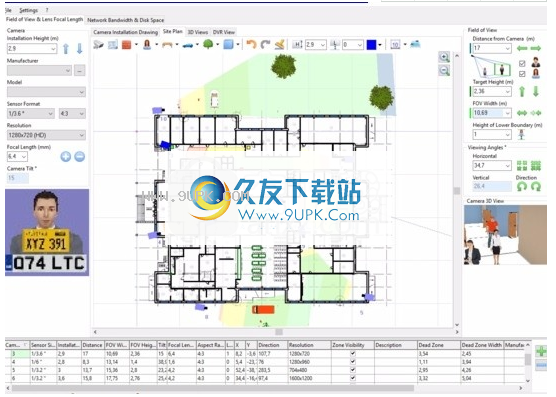The image size is (556, 397).
Task: Rotate camera direction clockwise
Action: tap(536, 186)
